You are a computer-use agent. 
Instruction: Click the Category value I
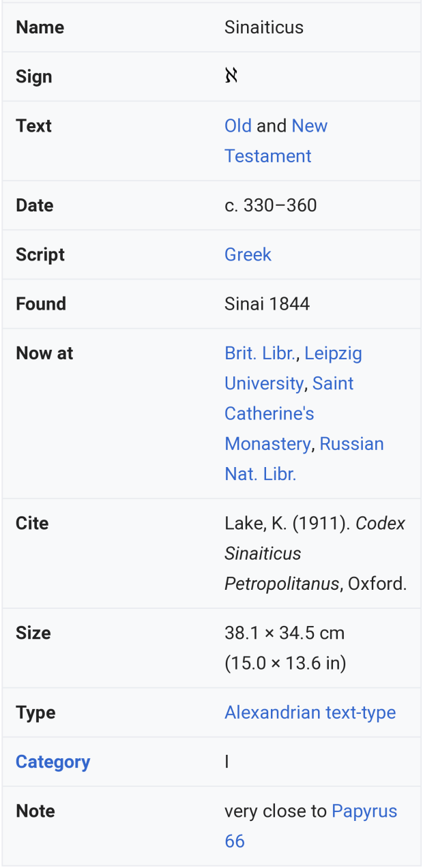click(227, 762)
